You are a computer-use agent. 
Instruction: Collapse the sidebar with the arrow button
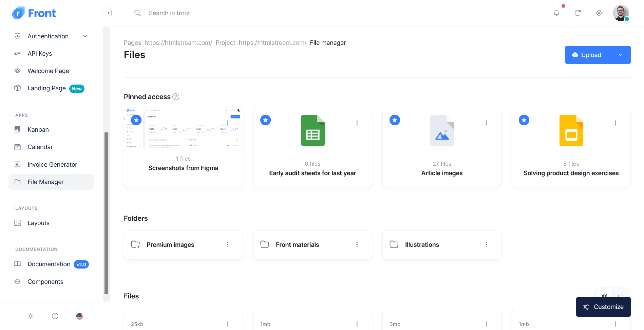coord(110,13)
